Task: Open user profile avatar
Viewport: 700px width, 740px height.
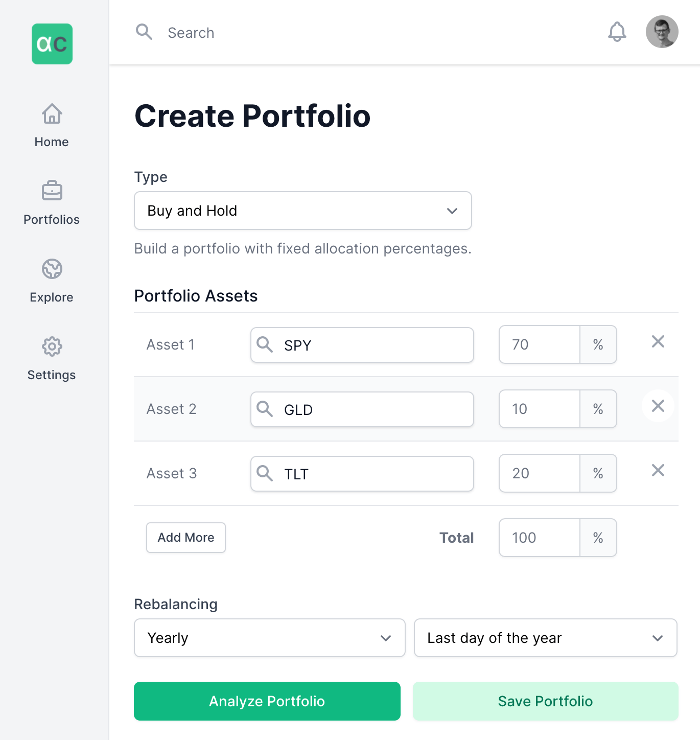Action: (662, 32)
